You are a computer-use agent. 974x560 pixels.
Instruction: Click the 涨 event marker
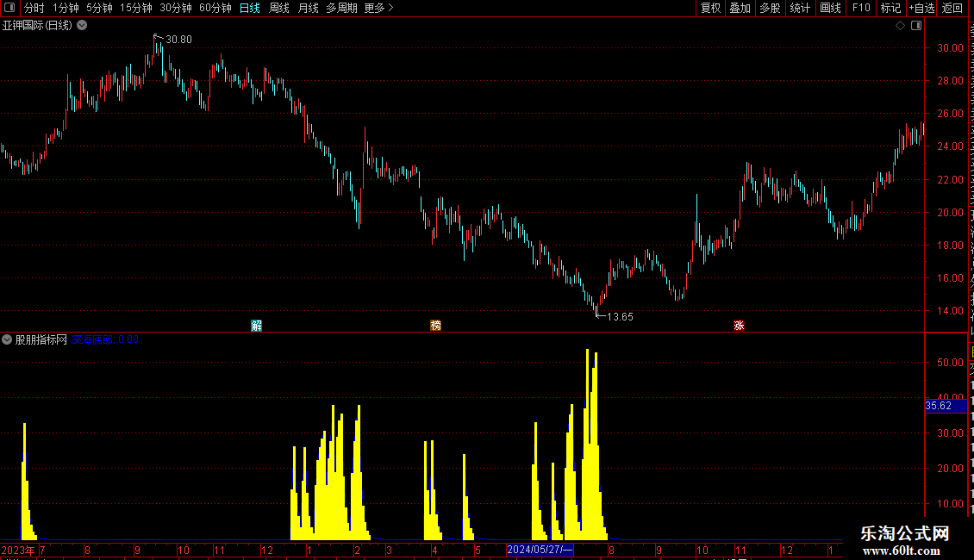tap(739, 326)
